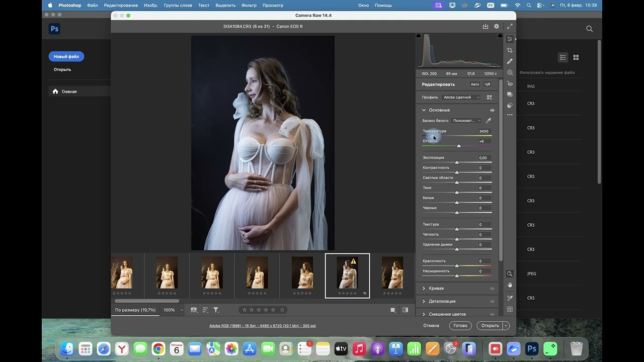Select the Crop tool in Camera Raw
Screen dimensions: 644x362
tap(510, 50)
